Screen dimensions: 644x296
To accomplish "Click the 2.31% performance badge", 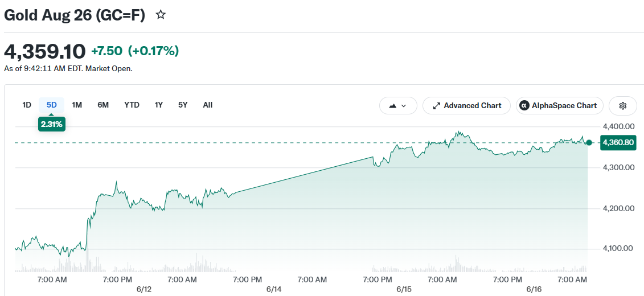I will point(52,124).
